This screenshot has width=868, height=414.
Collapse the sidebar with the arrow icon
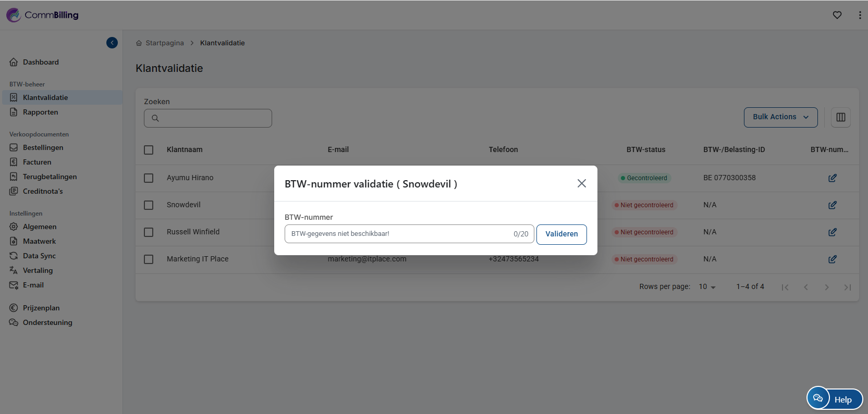(x=112, y=43)
